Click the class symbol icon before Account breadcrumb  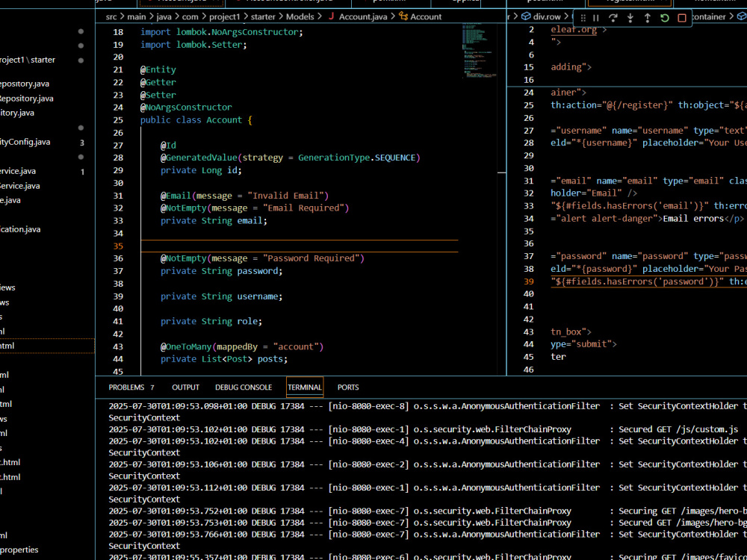click(x=403, y=16)
